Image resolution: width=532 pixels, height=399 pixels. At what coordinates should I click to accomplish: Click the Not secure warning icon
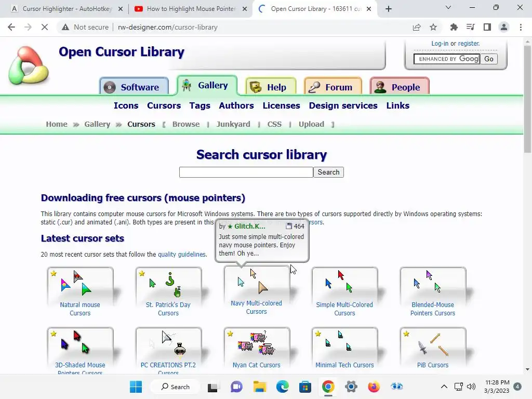click(65, 27)
